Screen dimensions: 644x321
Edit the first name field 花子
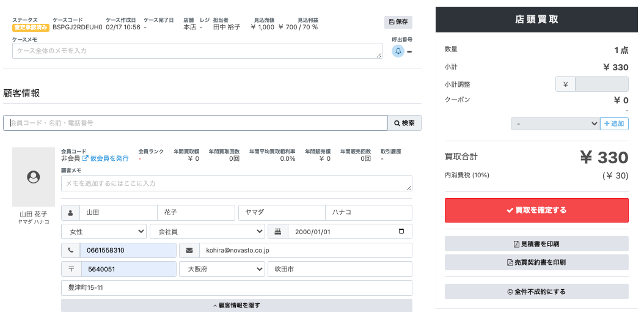click(196, 213)
